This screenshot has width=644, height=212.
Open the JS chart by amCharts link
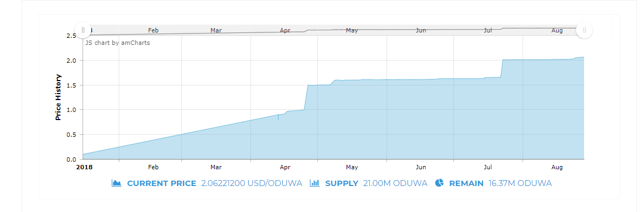[x=118, y=43]
